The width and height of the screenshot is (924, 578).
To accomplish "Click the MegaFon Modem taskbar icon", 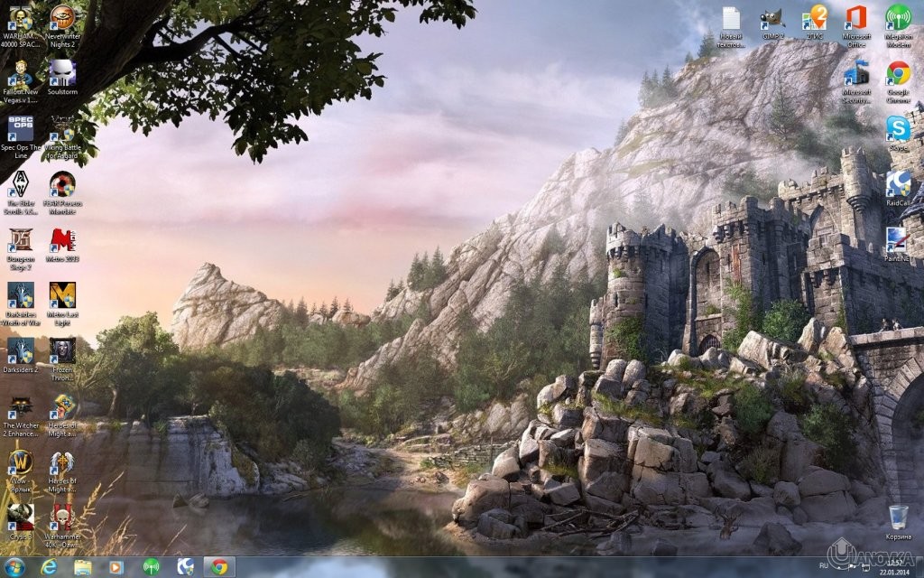I will (x=151, y=567).
